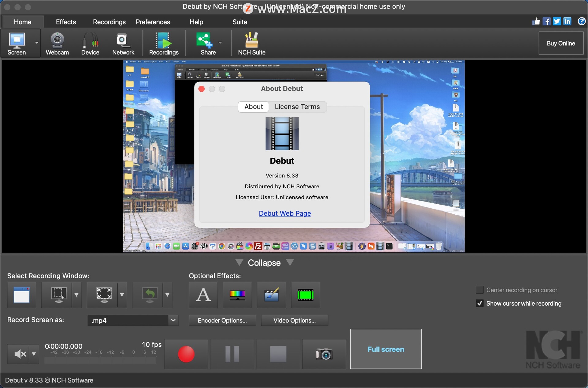588x388 pixels.
Task: Collapse the recording options panel
Action: 264,263
